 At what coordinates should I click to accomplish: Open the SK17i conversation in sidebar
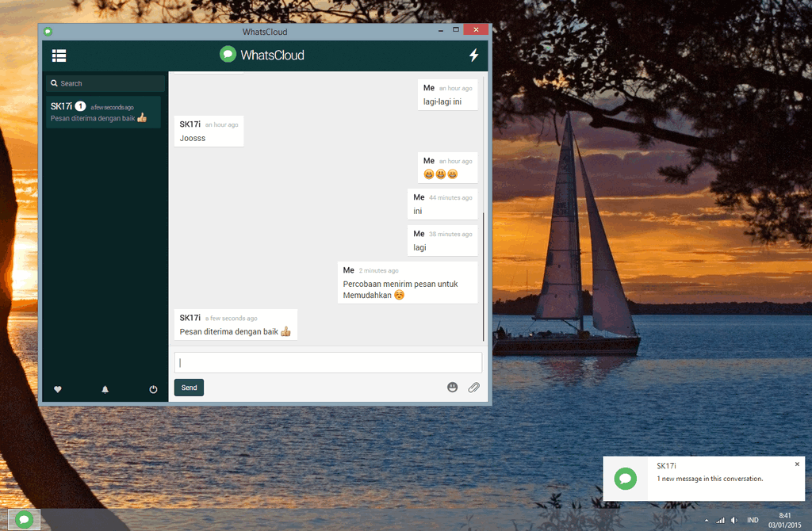103,112
